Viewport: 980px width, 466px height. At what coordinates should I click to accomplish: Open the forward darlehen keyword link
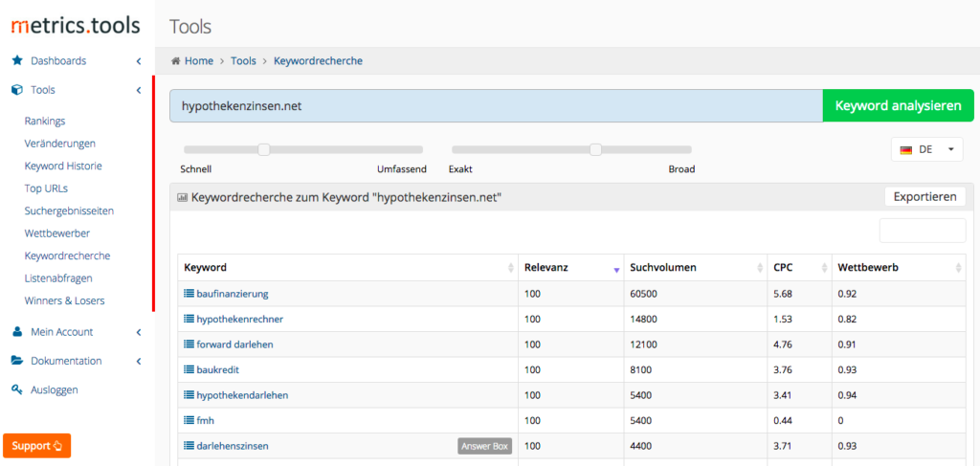pyautogui.click(x=235, y=344)
